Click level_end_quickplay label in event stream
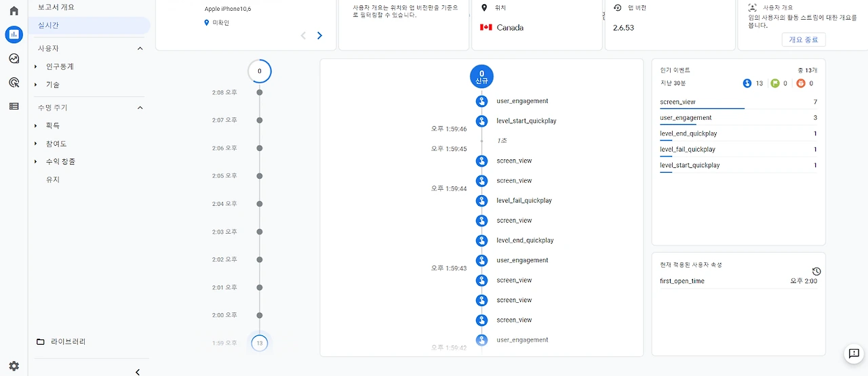Viewport: 868px width, 376px height. [525, 241]
